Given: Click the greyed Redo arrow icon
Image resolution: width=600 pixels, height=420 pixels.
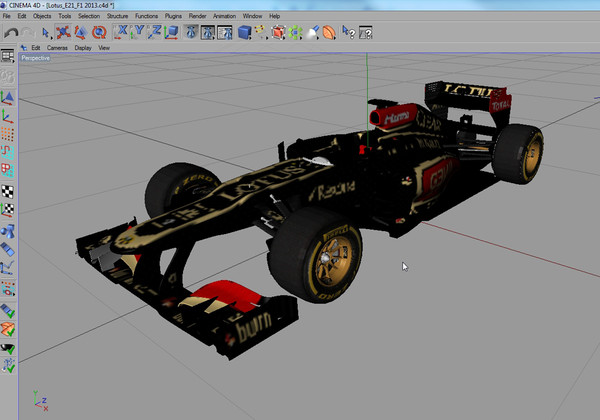Looking at the screenshot, I should [28, 33].
